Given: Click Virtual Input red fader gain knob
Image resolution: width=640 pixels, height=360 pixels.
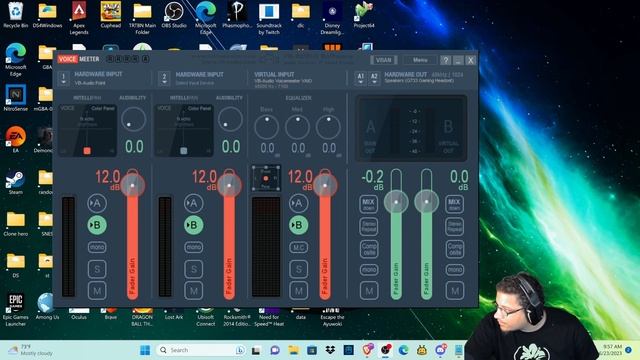Looking at the screenshot, I should click(325, 185).
